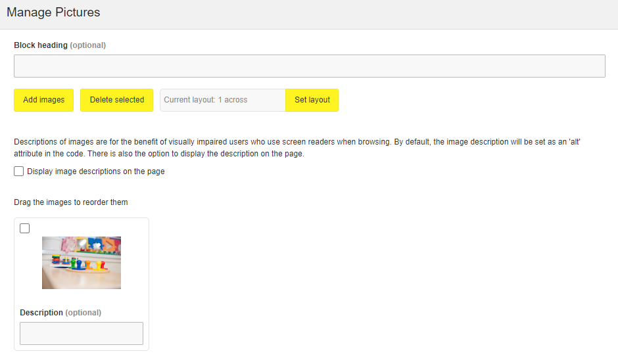Click the Current layout 1 across field
This screenshot has height=364, width=618.
(x=222, y=100)
